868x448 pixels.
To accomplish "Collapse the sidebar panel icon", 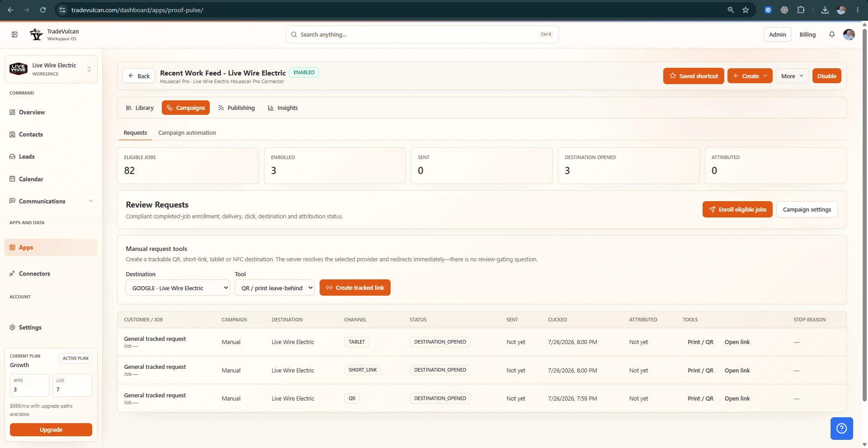I will point(14,34).
